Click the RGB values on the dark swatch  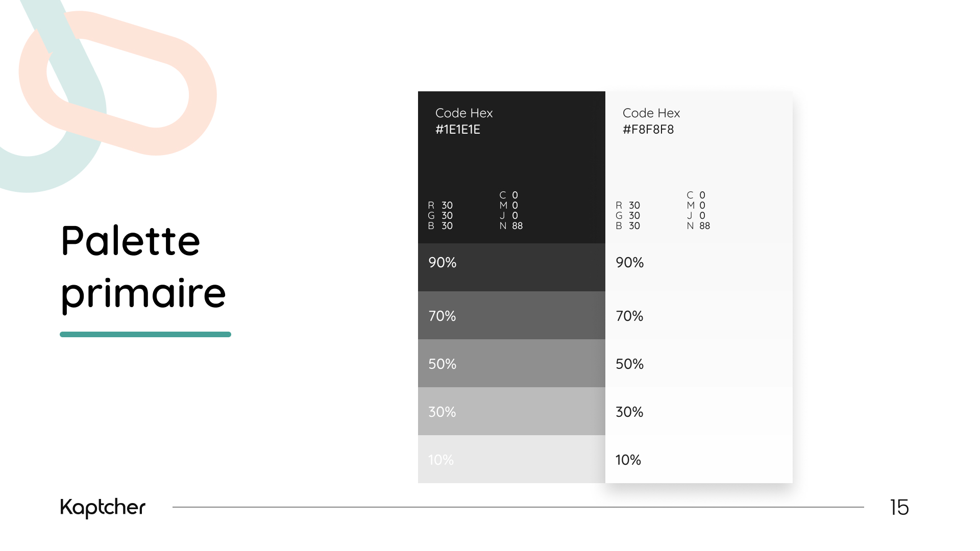tap(440, 215)
